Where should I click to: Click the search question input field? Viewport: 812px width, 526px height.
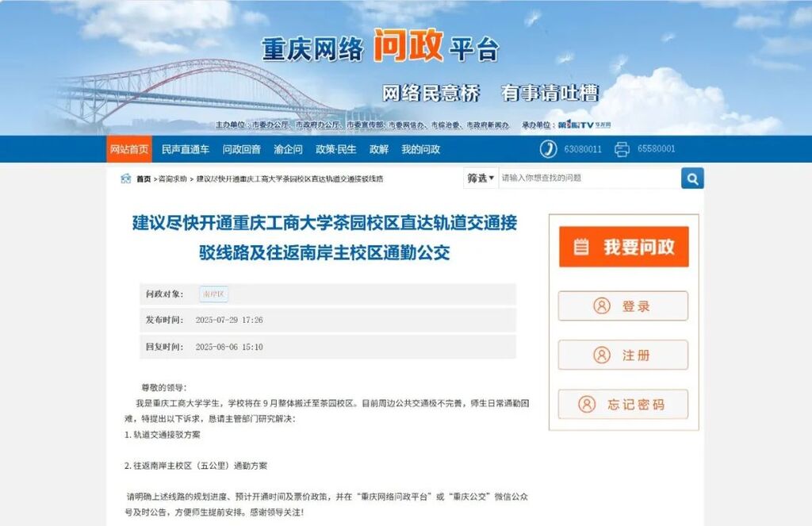pyautogui.click(x=588, y=179)
